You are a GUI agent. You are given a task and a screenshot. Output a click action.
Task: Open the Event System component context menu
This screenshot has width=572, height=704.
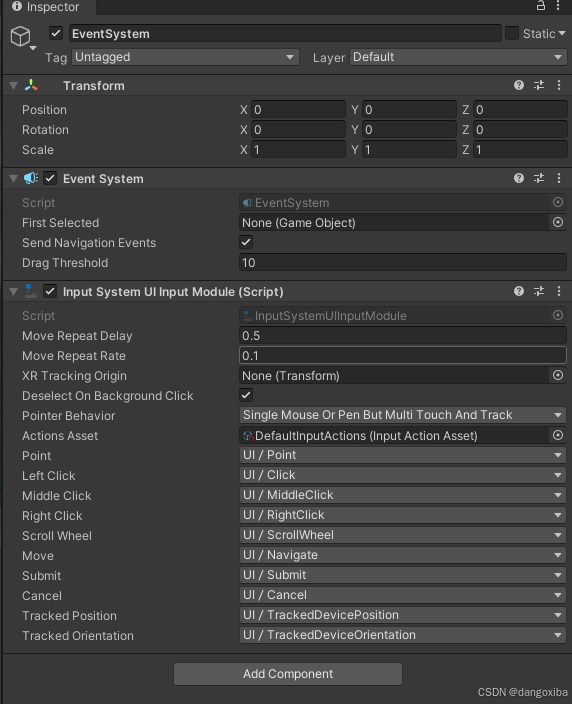559,178
